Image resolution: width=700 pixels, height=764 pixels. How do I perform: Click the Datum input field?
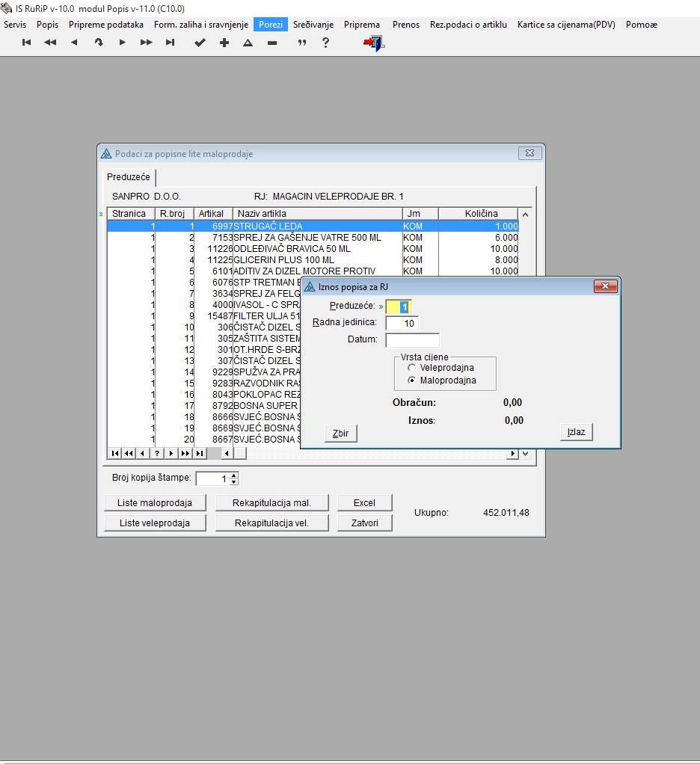pyautogui.click(x=412, y=340)
